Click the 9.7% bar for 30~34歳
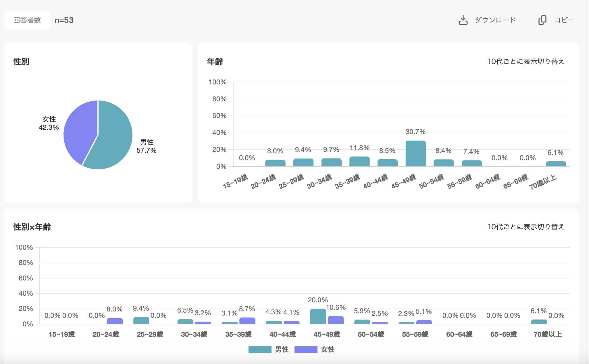The width and height of the screenshot is (589, 364). (331, 162)
